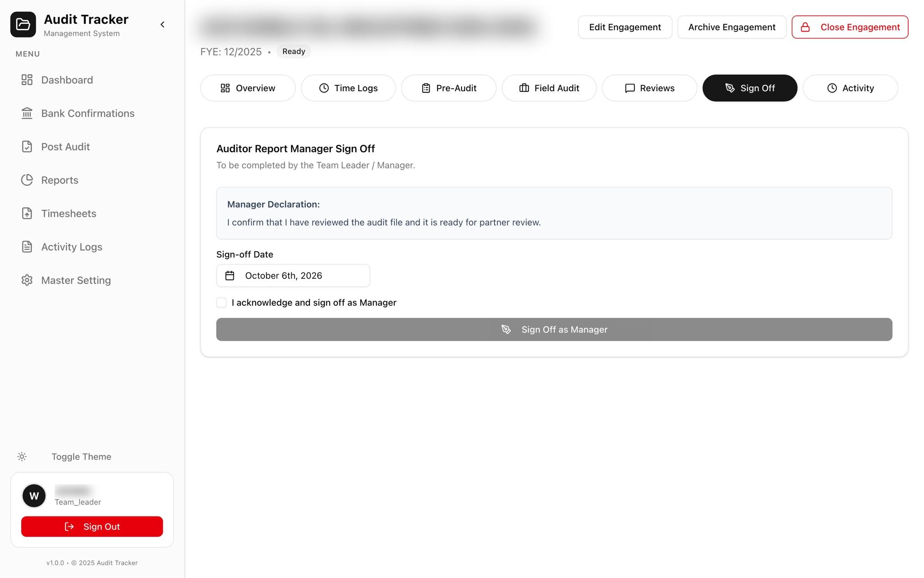Click the lock icon on Close Engagement

[805, 27]
